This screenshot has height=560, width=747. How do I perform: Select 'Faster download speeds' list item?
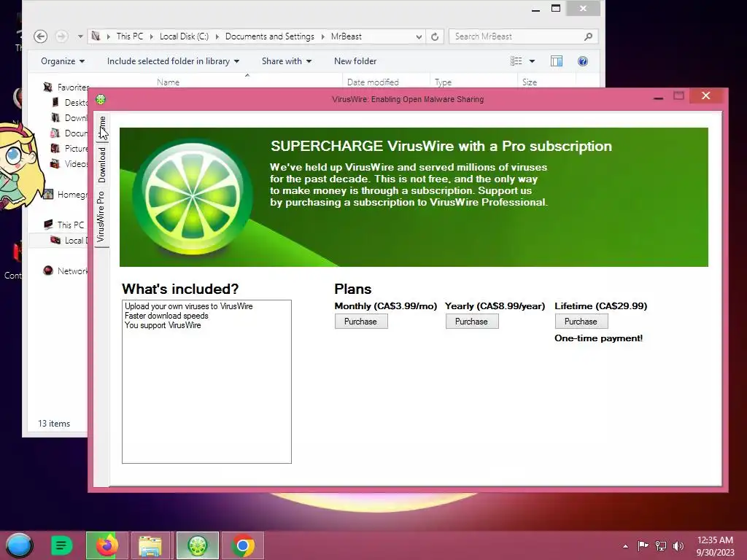166,316
